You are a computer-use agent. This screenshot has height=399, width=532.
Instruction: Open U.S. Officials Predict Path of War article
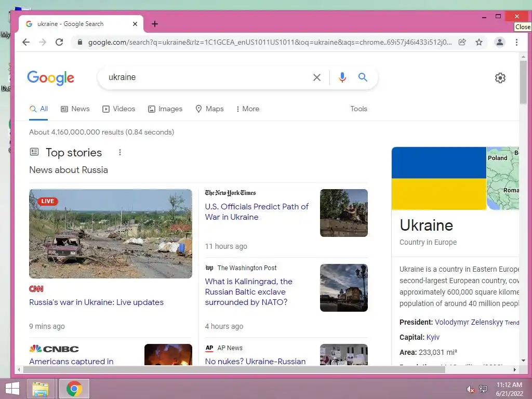point(257,212)
